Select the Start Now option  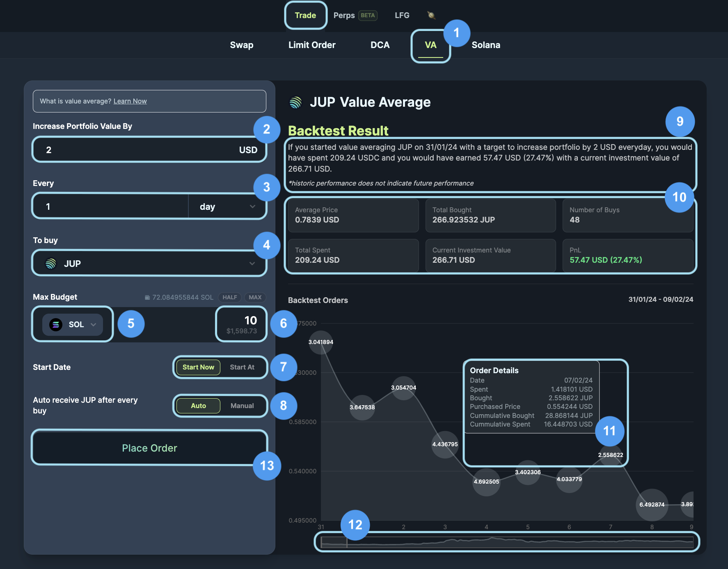[x=198, y=367]
